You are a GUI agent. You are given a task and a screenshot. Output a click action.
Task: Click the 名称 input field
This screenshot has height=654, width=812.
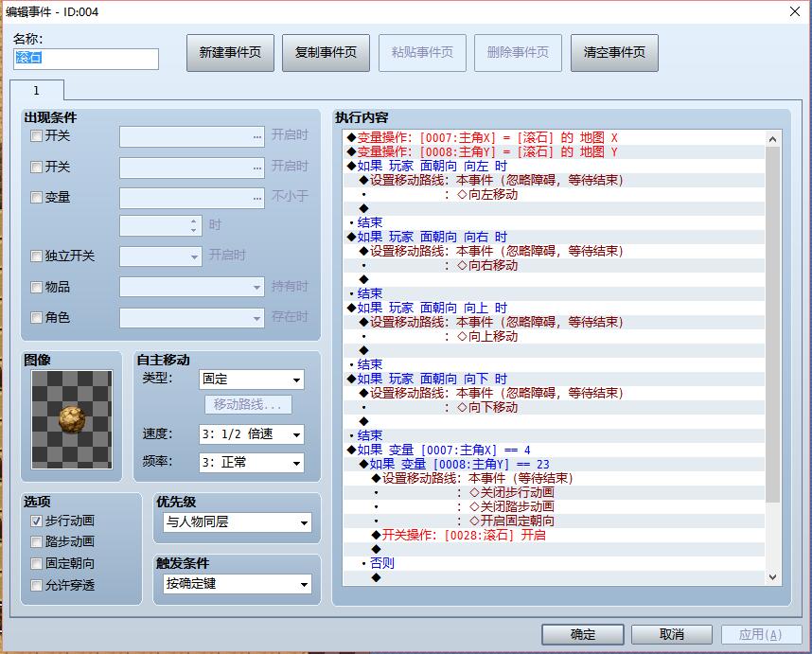click(x=86, y=59)
